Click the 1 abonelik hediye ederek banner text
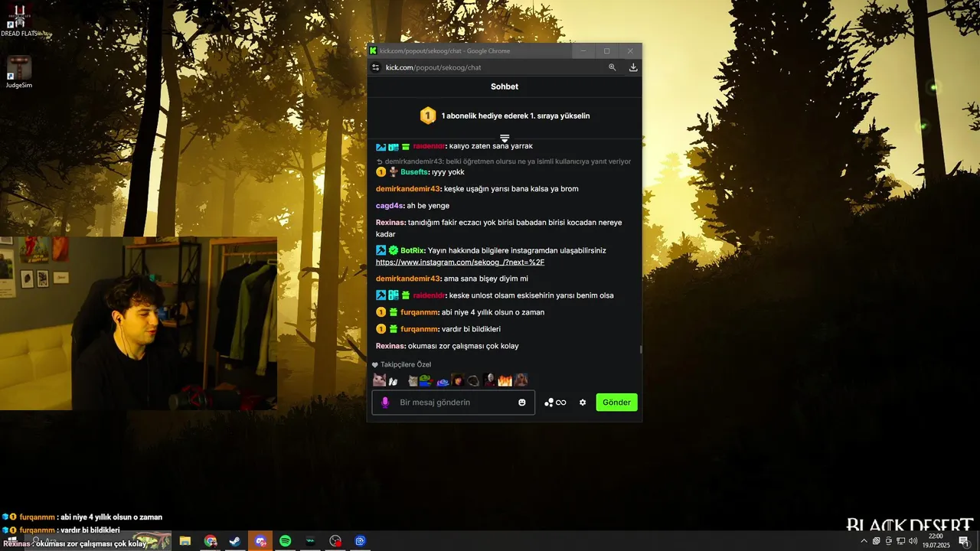980x551 pixels. click(515, 116)
